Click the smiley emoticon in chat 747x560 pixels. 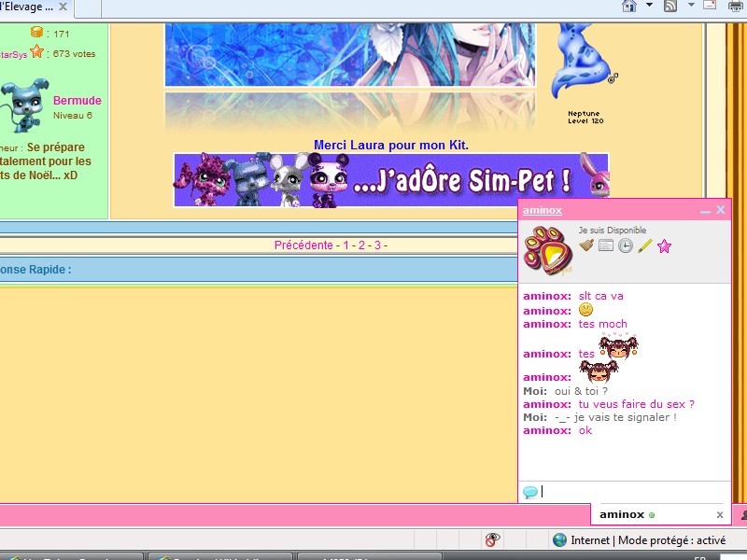(585, 310)
